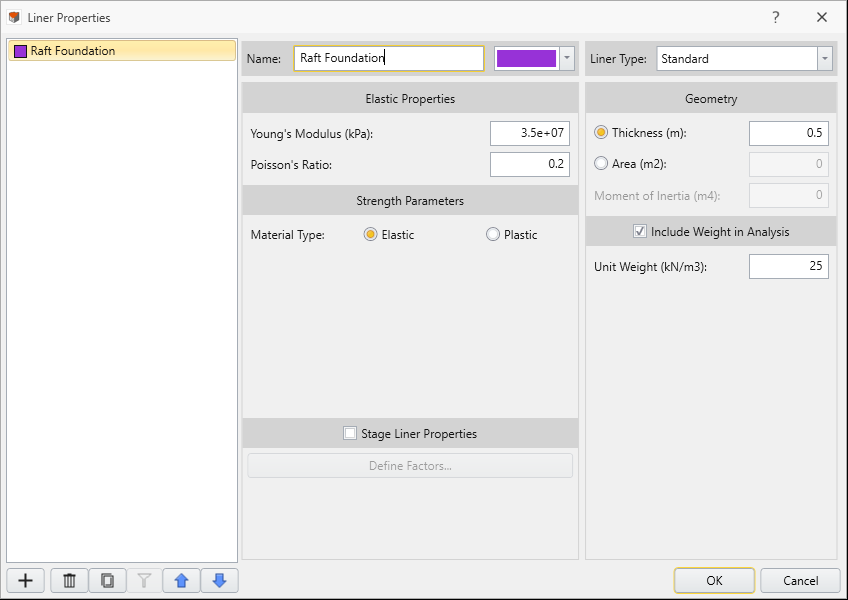This screenshot has width=848, height=600.
Task: Click the Moment of Inertia field
Action: (789, 195)
